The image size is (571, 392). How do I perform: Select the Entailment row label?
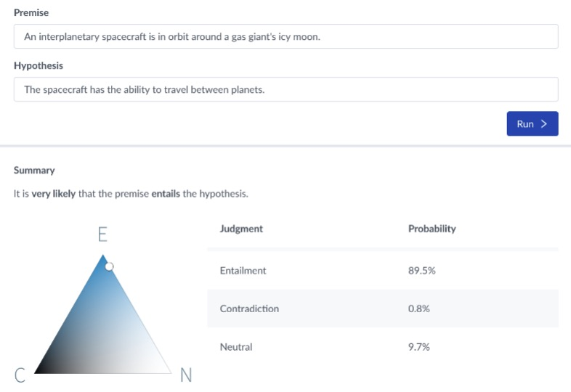(x=243, y=271)
